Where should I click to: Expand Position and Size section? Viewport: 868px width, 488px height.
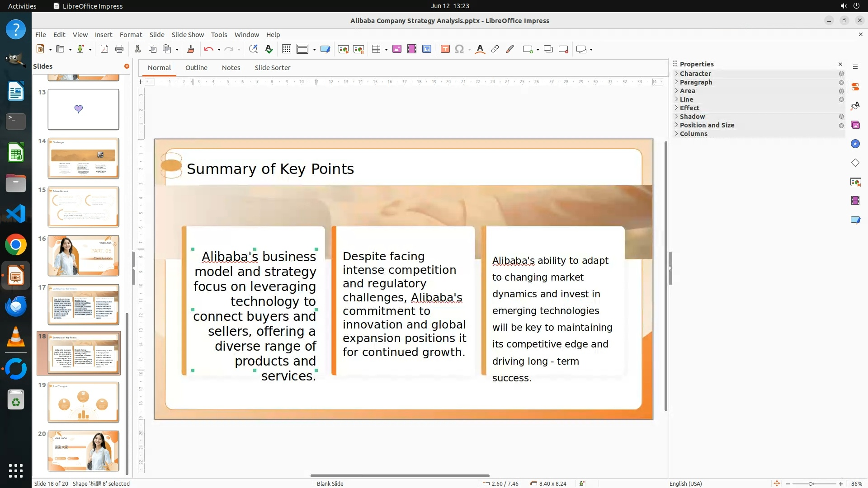(707, 125)
